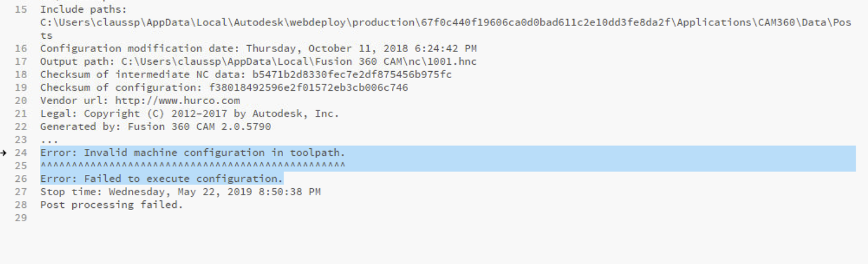Click the "Invalid machine configuration in toolpath" error line

[x=192, y=153]
